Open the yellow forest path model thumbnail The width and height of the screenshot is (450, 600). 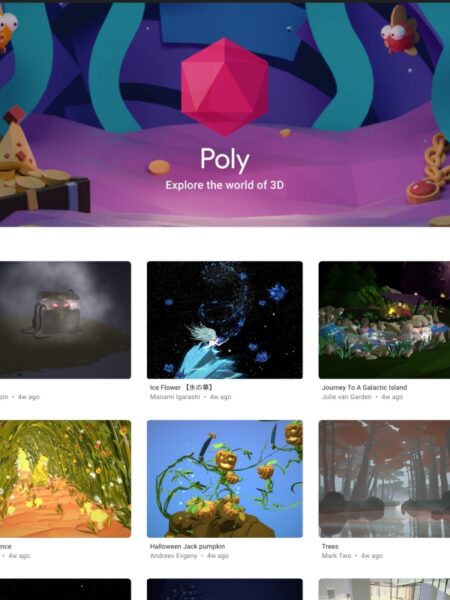point(65,479)
